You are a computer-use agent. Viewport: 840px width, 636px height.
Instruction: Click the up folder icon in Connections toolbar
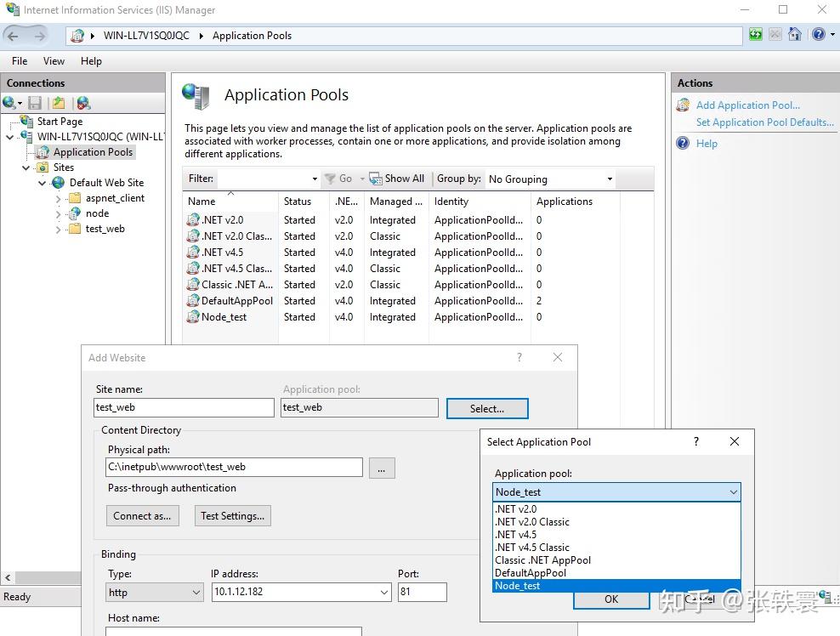pos(57,102)
